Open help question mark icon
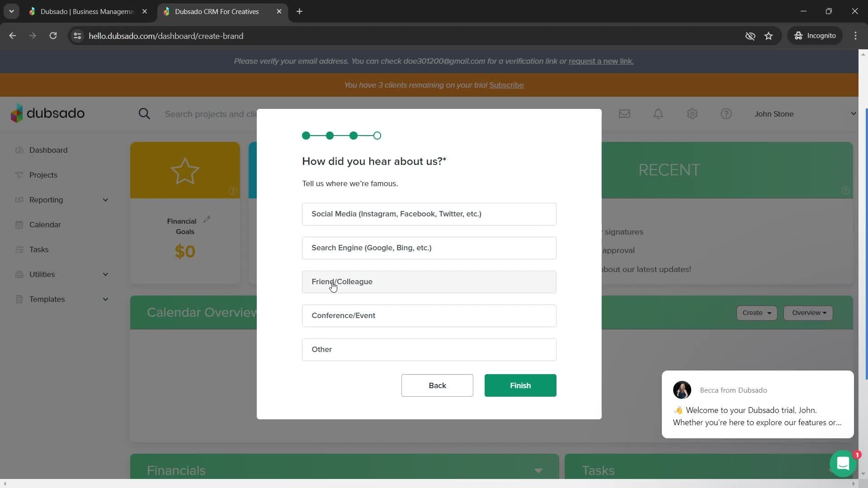Screen dimensions: 868x488 click(x=726, y=114)
